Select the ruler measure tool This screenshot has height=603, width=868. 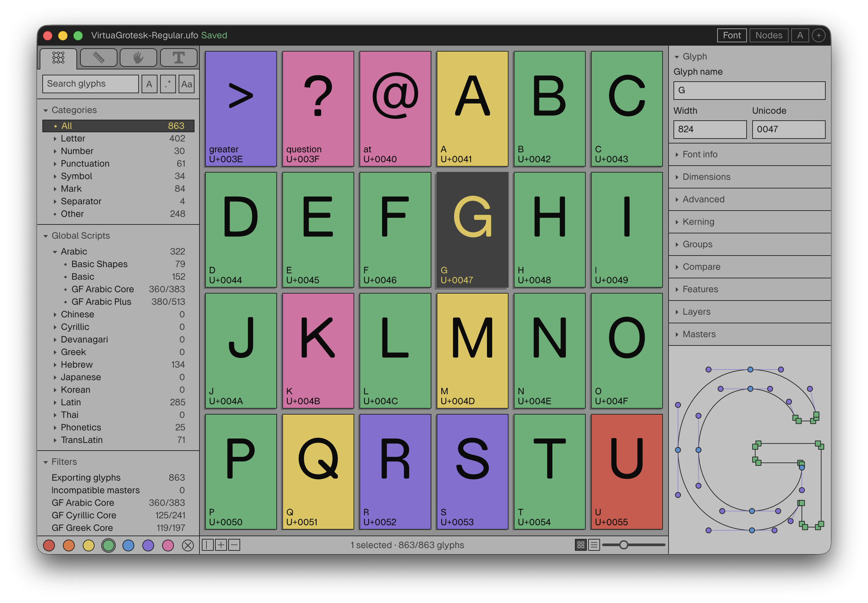(98, 58)
